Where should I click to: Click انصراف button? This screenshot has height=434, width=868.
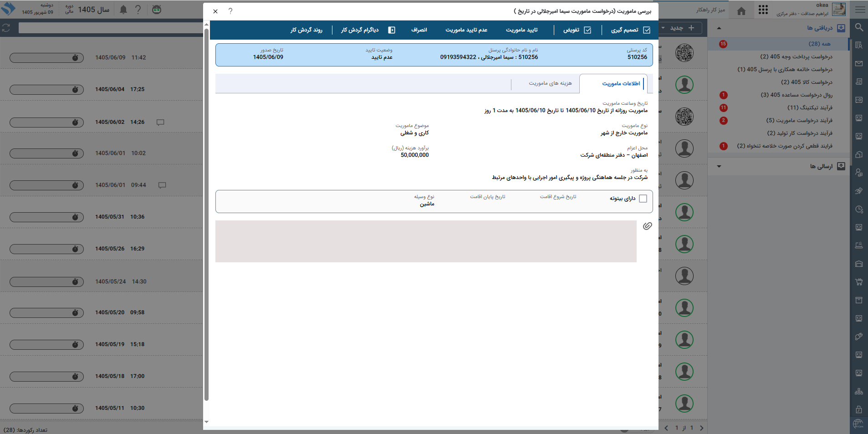click(x=419, y=30)
